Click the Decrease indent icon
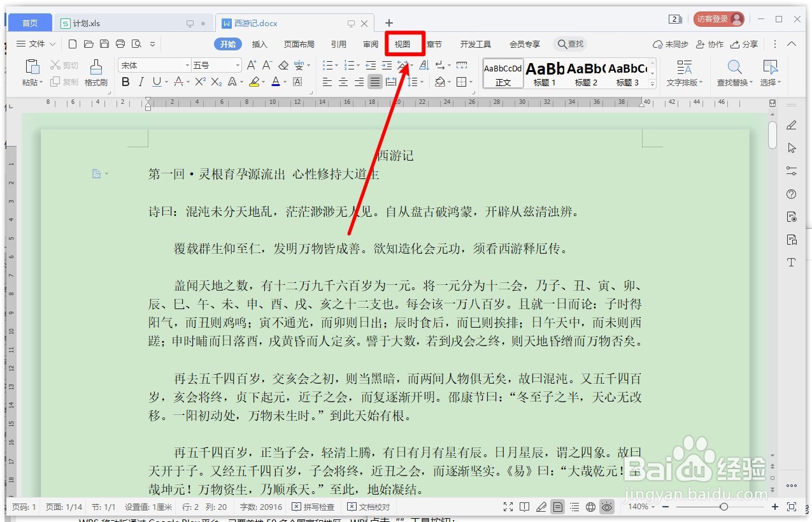The width and height of the screenshot is (812, 522). pyautogui.click(x=371, y=65)
